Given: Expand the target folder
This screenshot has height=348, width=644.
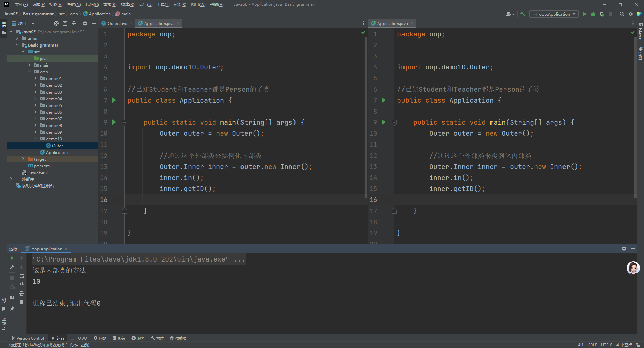Looking at the screenshot, I should [23, 159].
